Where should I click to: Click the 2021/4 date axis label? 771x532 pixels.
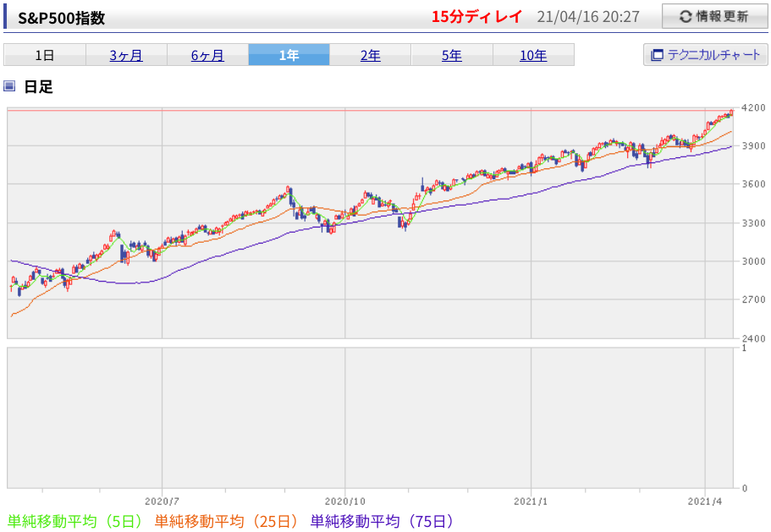[x=705, y=501]
